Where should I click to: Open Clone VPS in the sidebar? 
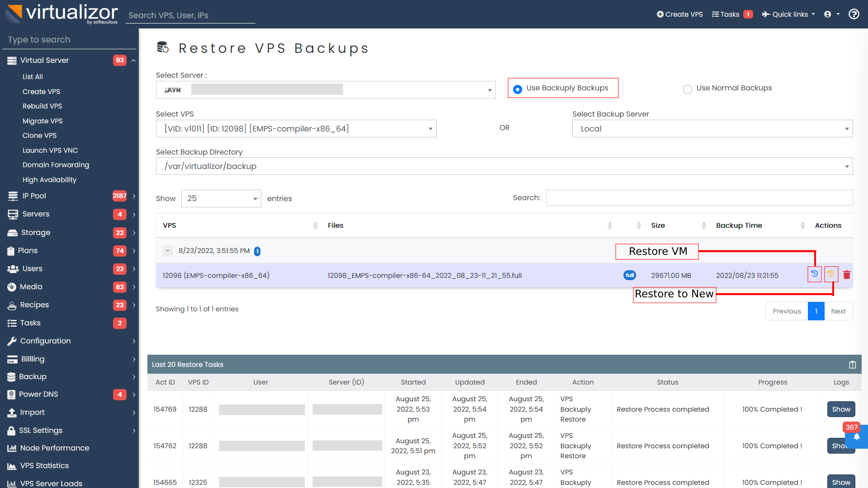click(x=39, y=136)
